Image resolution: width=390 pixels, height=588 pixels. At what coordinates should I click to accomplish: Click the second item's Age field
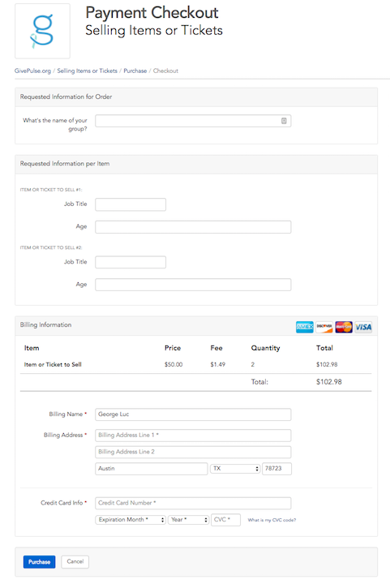(193, 285)
